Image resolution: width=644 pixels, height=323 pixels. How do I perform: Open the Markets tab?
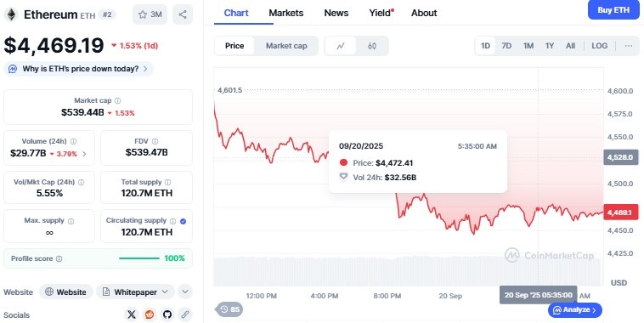coord(285,13)
